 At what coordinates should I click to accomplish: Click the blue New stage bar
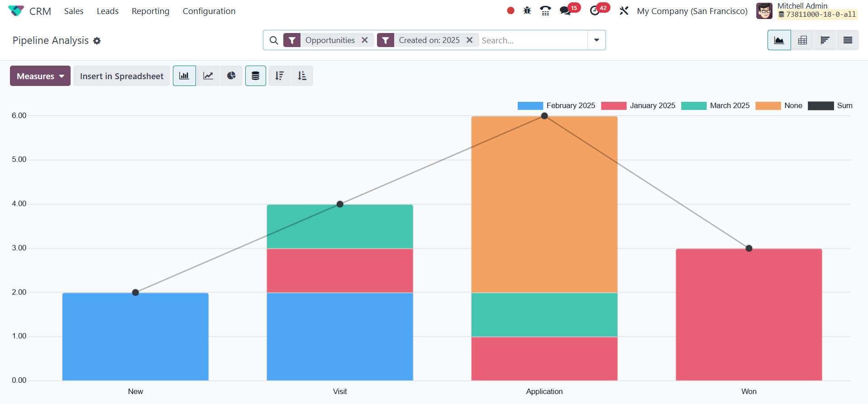pyautogui.click(x=135, y=337)
